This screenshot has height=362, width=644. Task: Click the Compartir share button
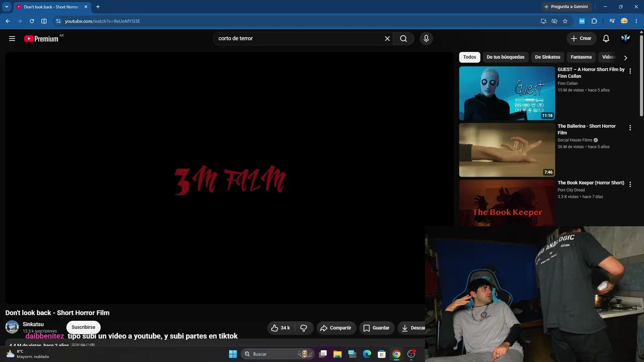(336, 328)
